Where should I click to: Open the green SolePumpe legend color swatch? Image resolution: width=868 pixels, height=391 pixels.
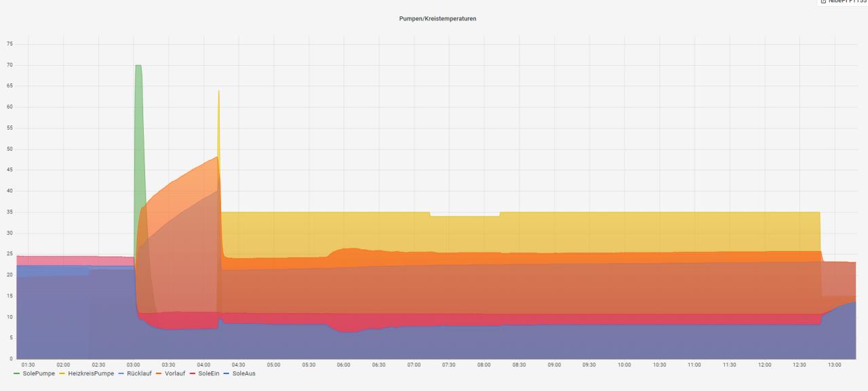[x=17, y=373]
